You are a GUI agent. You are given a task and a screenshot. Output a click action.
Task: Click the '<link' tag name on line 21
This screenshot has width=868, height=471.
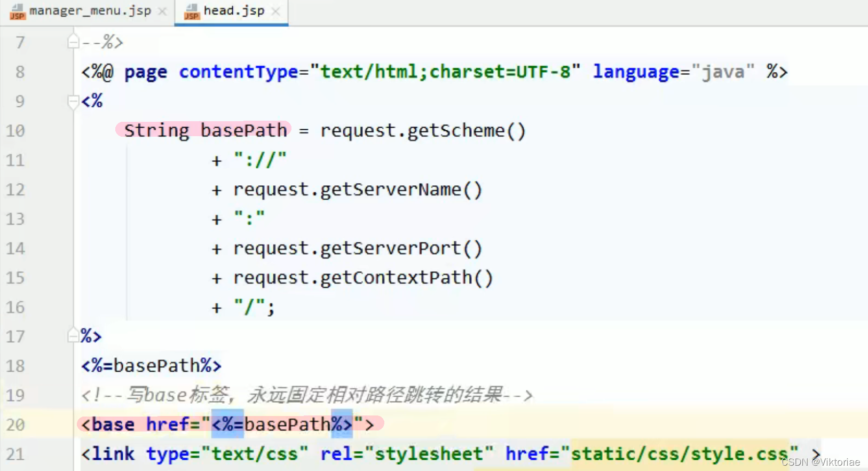point(108,453)
